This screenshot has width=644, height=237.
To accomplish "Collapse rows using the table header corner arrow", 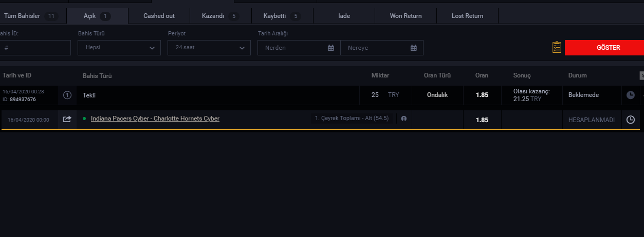I will (x=641, y=76).
